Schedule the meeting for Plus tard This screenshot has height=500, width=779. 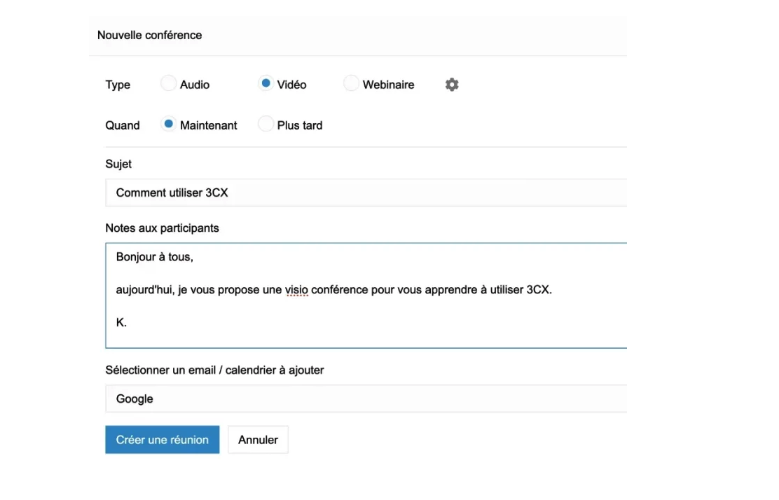[x=266, y=125]
